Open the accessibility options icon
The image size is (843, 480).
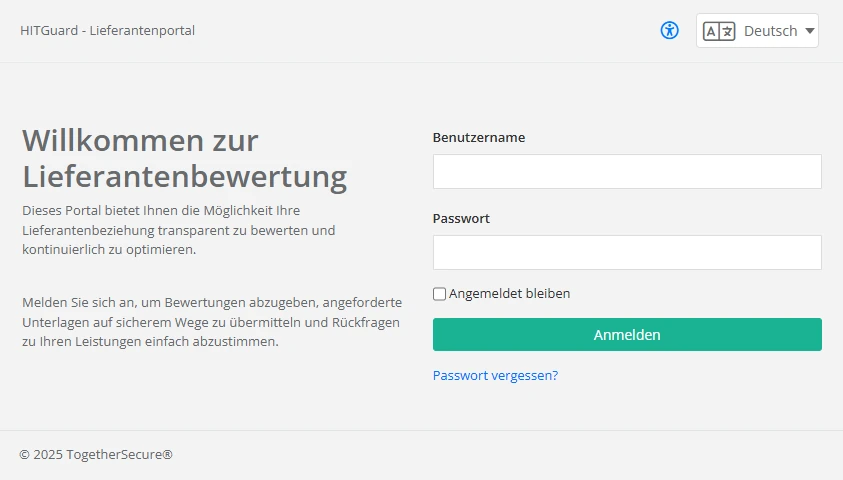670,30
